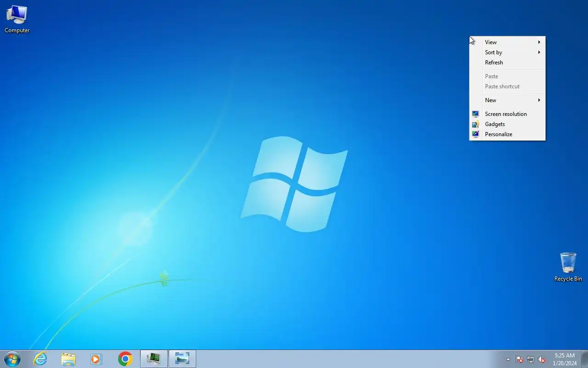This screenshot has width=588, height=368.
Task: Select the Recycle Bin desktop icon
Action: pyautogui.click(x=568, y=267)
